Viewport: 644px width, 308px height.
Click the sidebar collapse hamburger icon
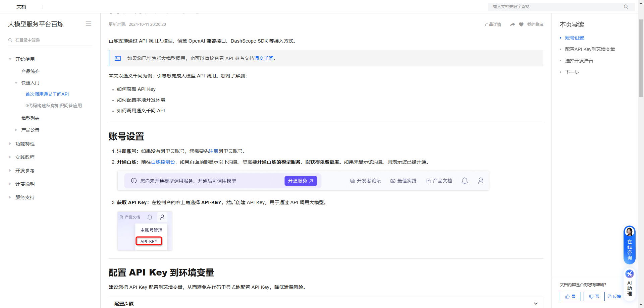pyautogui.click(x=89, y=24)
